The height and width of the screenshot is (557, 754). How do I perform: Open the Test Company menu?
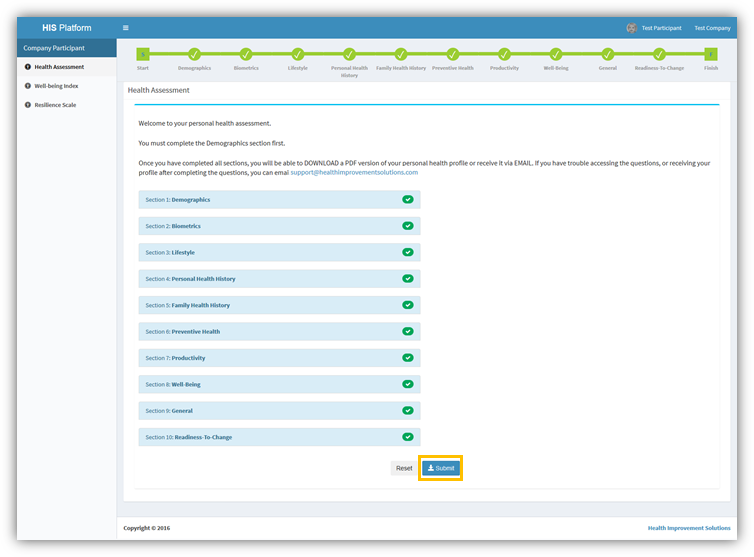[712, 28]
